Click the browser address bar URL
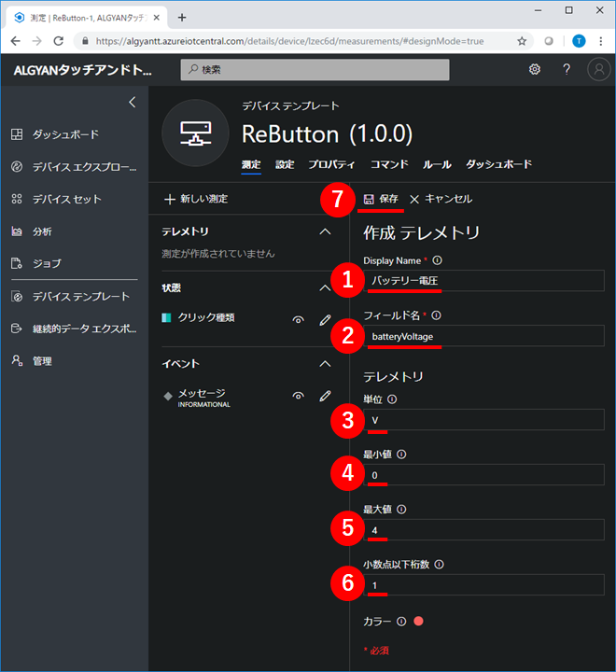 tap(289, 41)
